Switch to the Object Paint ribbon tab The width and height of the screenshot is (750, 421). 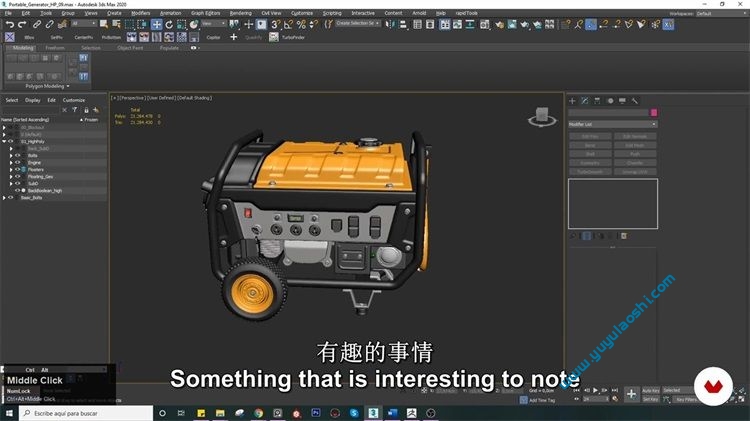(130, 48)
